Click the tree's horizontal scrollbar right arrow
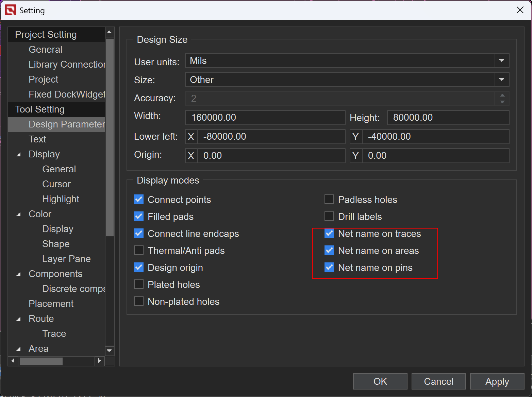 tap(99, 361)
